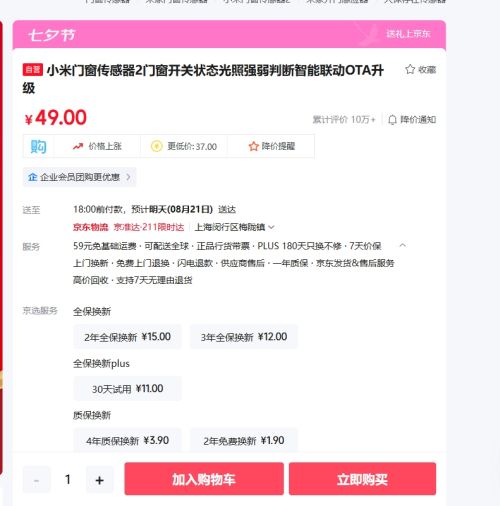The width and height of the screenshot is (500, 506).
Task: Click the 降价通知 bell icon
Action: (x=392, y=120)
